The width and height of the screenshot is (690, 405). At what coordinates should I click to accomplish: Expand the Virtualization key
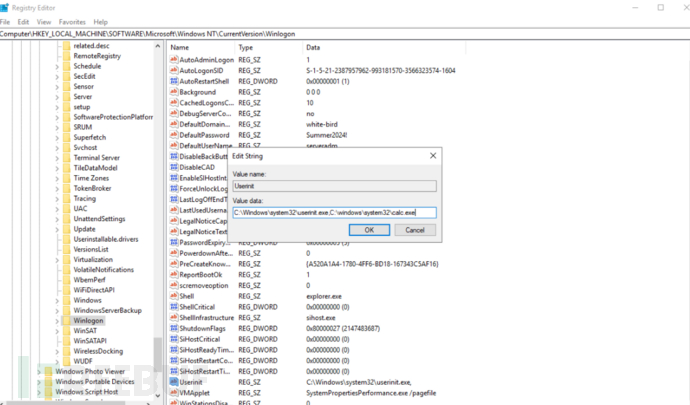click(57, 260)
